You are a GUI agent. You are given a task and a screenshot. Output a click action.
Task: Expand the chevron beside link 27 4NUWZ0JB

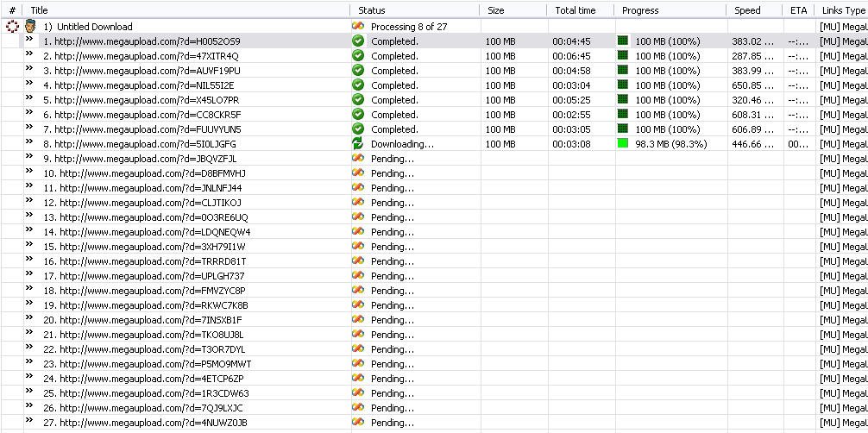(x=29, y=420)
